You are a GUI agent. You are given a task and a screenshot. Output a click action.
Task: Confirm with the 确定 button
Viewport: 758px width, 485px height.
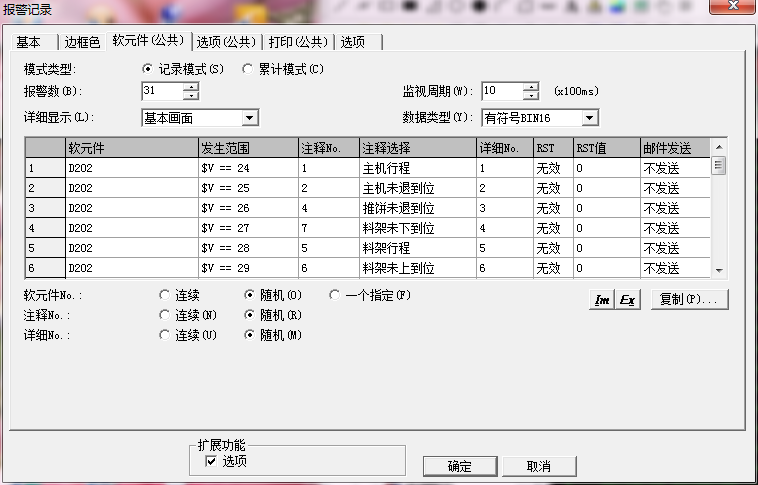459,466
